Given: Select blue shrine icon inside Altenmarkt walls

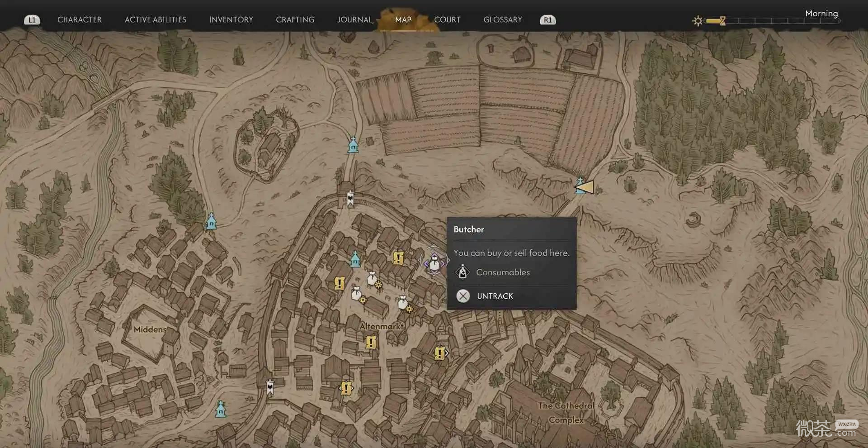Looking at the screenshot, I should point(355,259).
